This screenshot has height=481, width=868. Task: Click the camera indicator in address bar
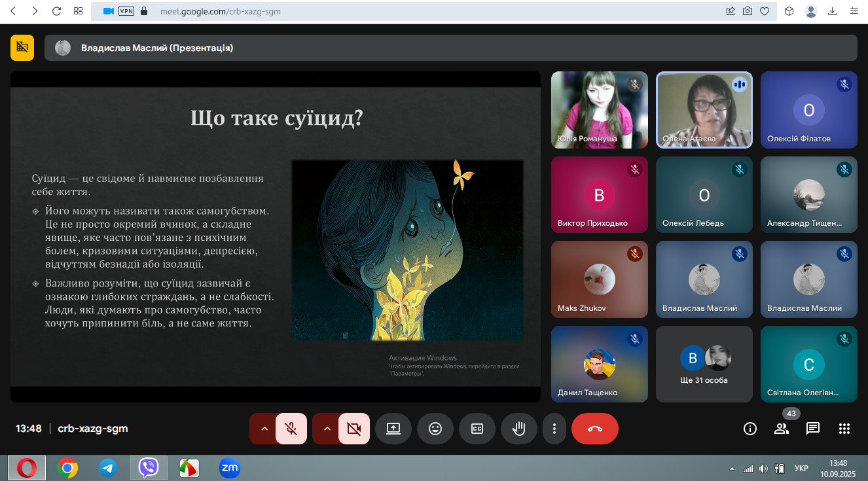[109, 11]
